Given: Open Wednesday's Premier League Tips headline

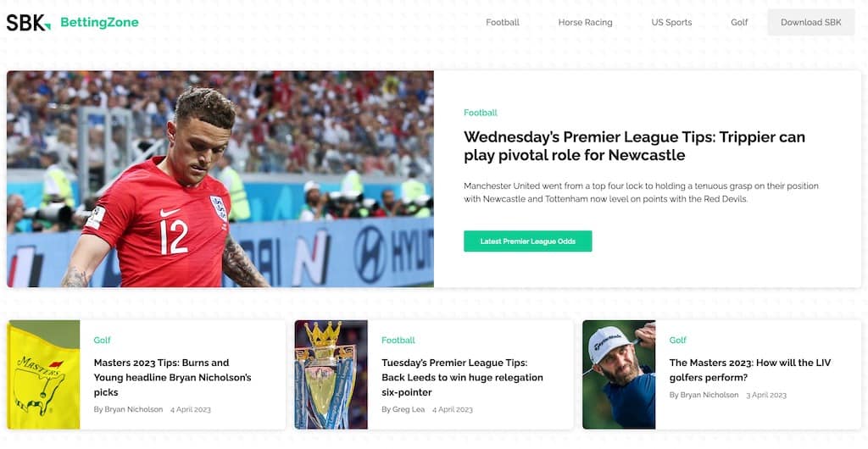Looking at the screenshot, I should tap(634, 146).
